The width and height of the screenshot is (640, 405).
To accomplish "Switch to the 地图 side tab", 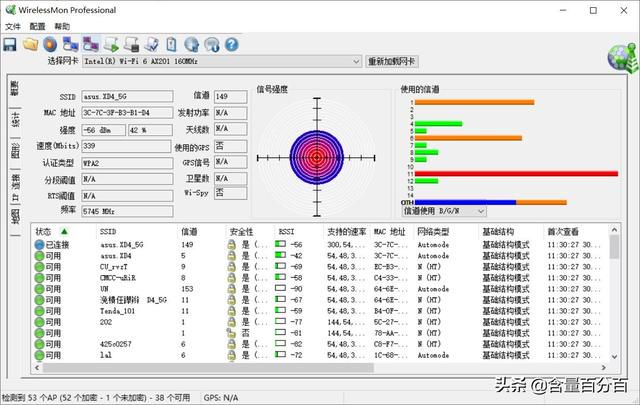I will pyautogui.click(x=15, y=218).
